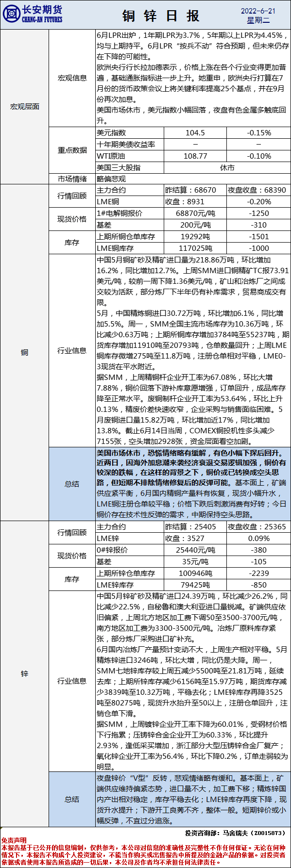Screen dimensions: 291x868
Task: Select the 1#电解铜报价 68870元/吨 cell
Action: (195, 213)
